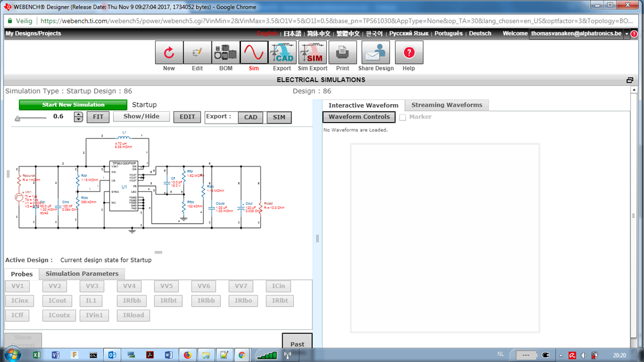Screen dimensions: 644x362
Task: Click the vertical splitter between panels
Action: pos(317,238)
